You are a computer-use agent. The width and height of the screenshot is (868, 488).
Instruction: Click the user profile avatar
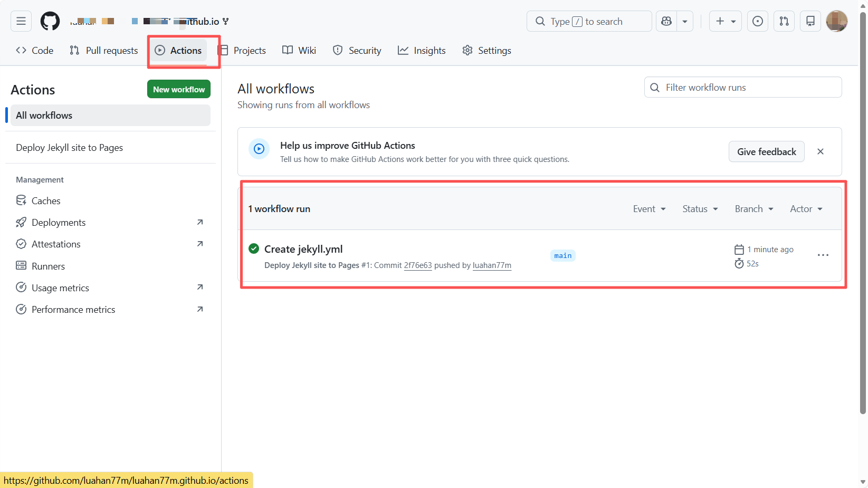pos(836,21)
